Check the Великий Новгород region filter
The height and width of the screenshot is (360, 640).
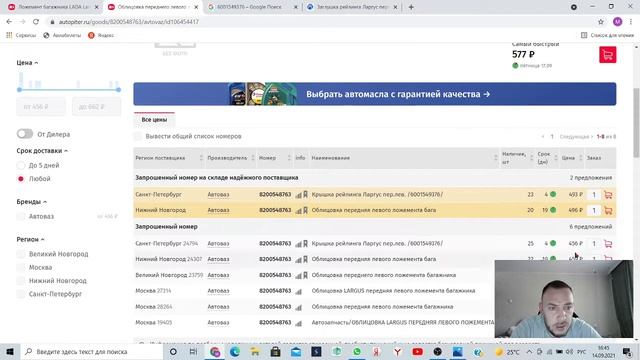coord(21,254)
